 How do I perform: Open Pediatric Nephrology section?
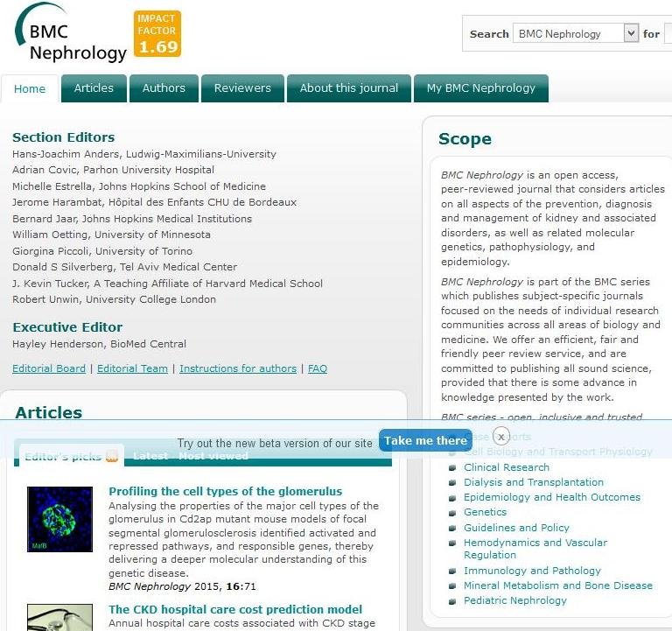click(x=515, y=600)
